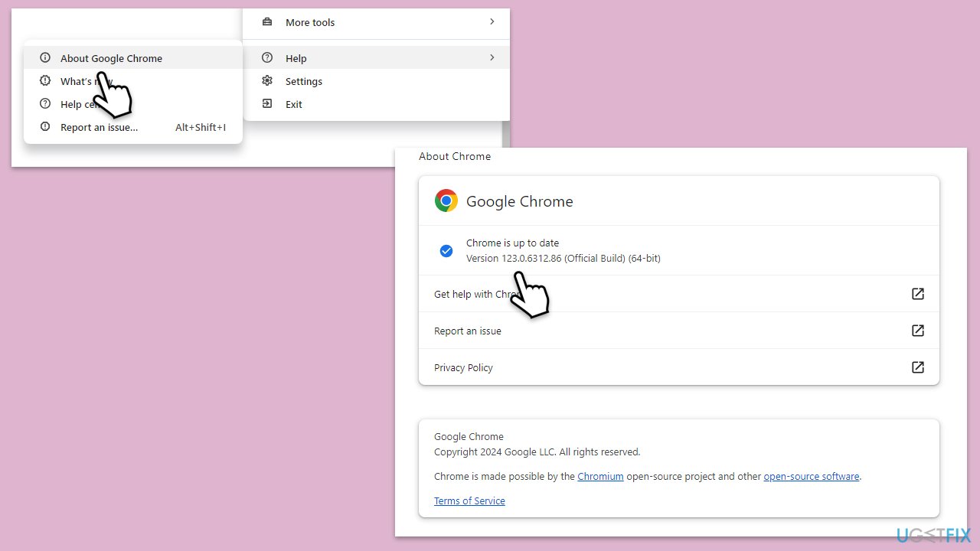This screenshot has width=980, height=551.
Task: Expand the More tools submenu arrow
Action: coord(492,22)
